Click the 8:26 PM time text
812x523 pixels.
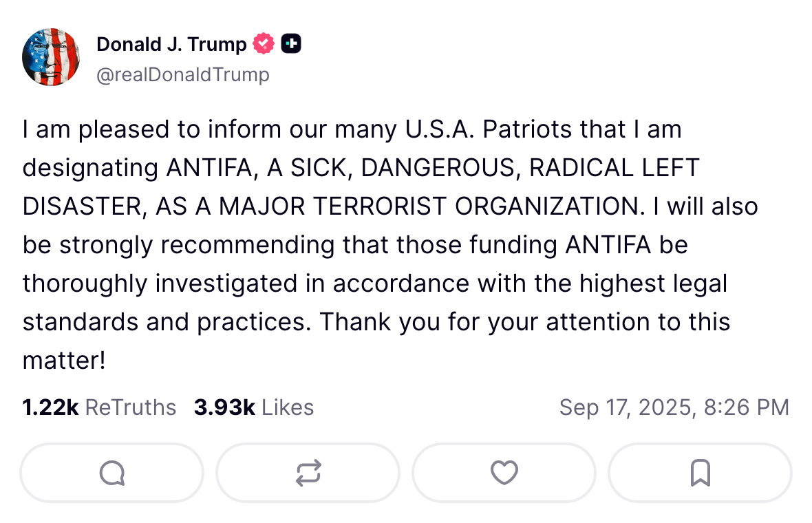[746, 407]
